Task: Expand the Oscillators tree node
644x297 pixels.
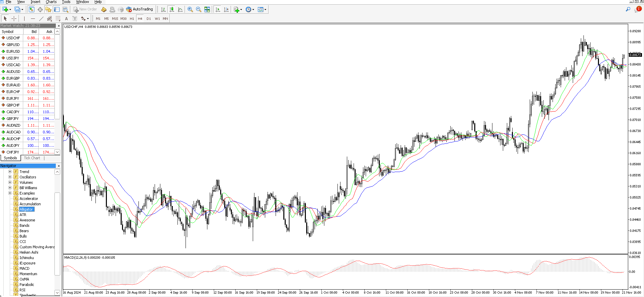Action: (x=10, y=177)
